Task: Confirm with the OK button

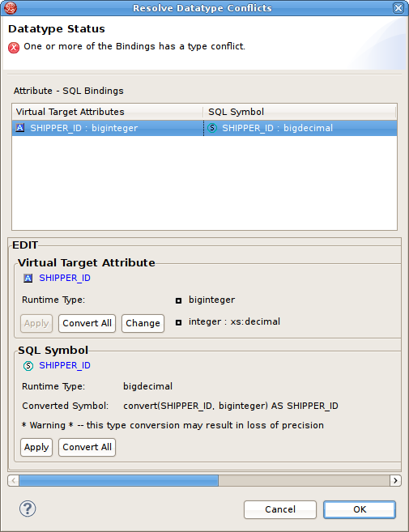Action: (360, 509)
